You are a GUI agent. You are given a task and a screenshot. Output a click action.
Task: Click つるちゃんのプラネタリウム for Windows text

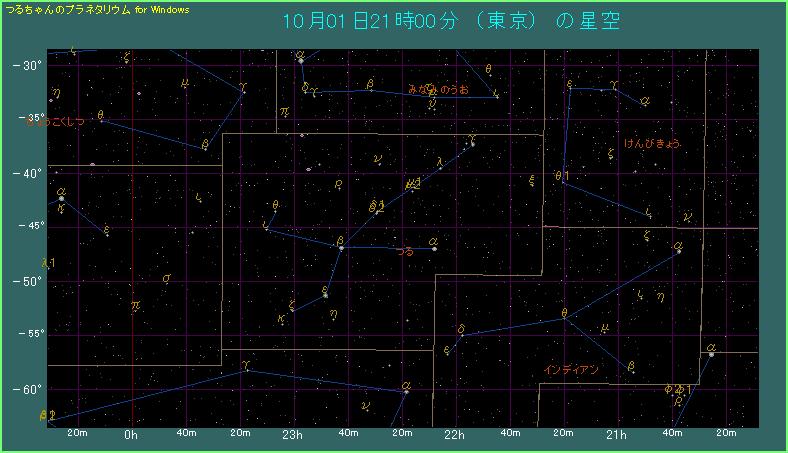tap(96, 9)
